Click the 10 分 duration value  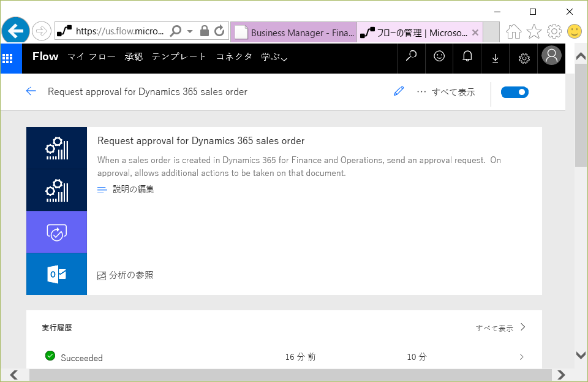tap(417, 357)
